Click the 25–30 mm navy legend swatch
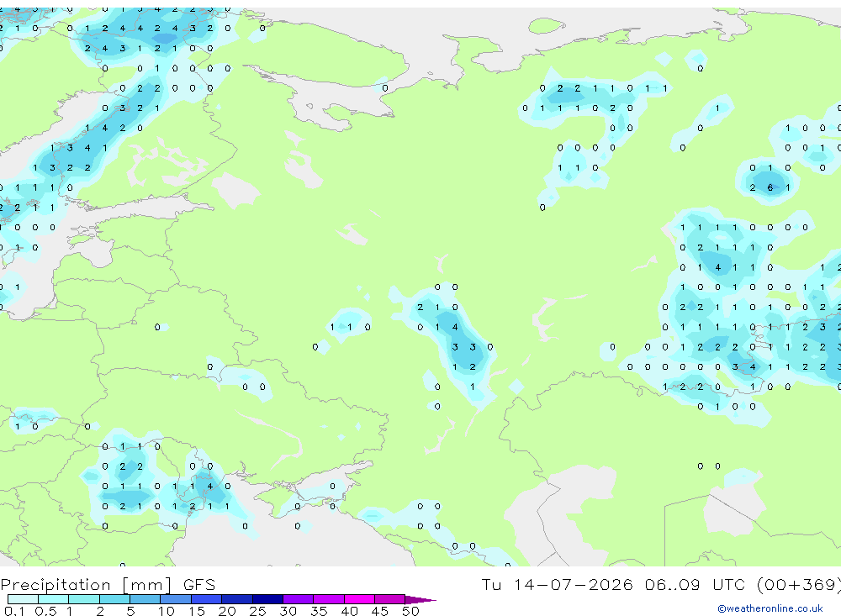 point(267,599)
